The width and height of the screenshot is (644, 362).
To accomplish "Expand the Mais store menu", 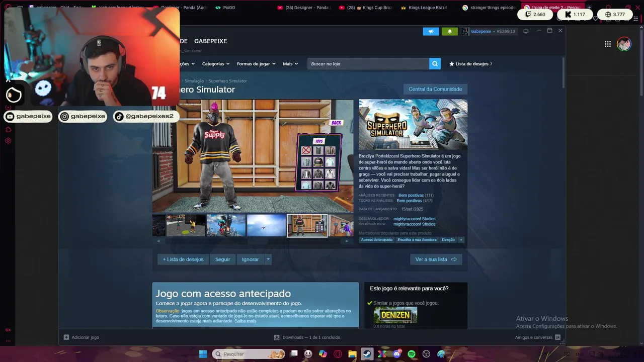I will point(290,64).
